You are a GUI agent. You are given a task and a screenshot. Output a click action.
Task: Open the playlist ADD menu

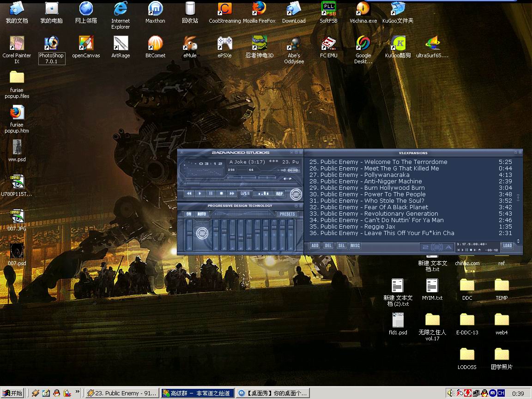tap(315, 245)
